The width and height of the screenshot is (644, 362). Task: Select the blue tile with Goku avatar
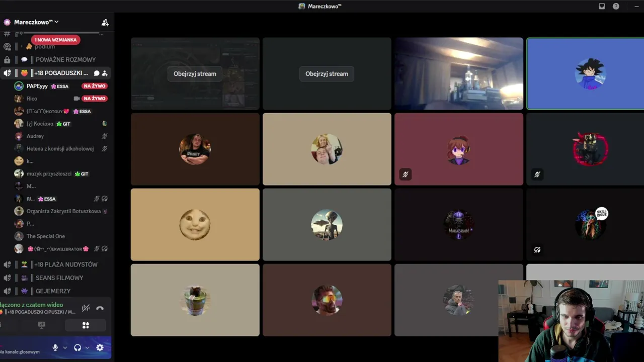point(585,73)
